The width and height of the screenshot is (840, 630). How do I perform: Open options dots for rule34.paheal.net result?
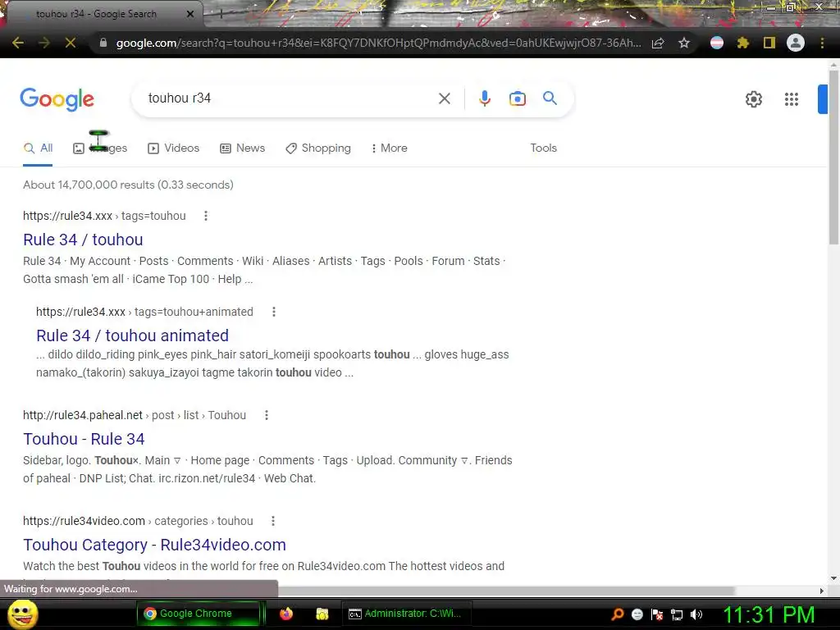click(267, 415)
